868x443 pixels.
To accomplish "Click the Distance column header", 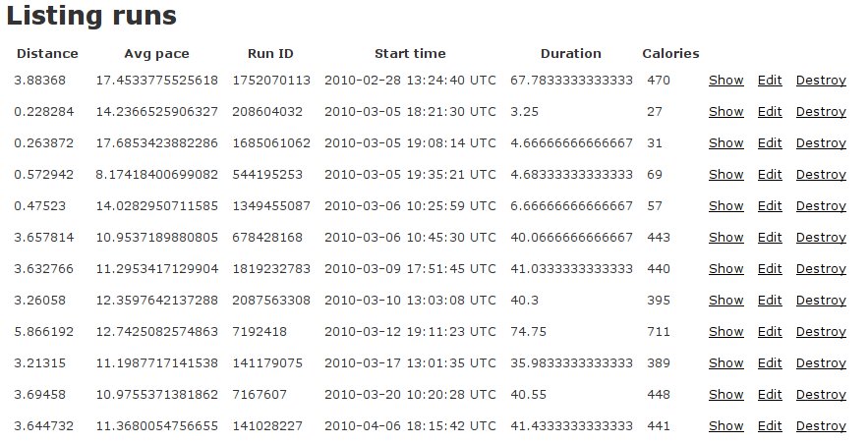I will click(47, 54).
